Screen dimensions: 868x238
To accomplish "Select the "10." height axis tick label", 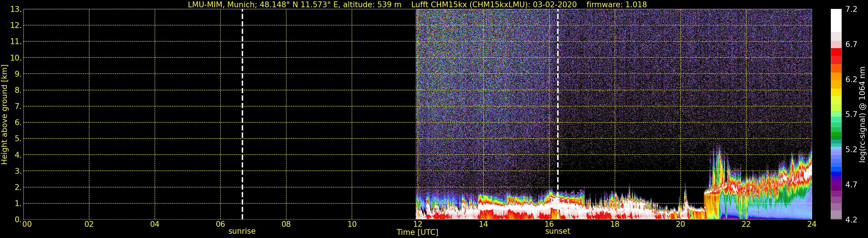I will [x=16, y=58].
